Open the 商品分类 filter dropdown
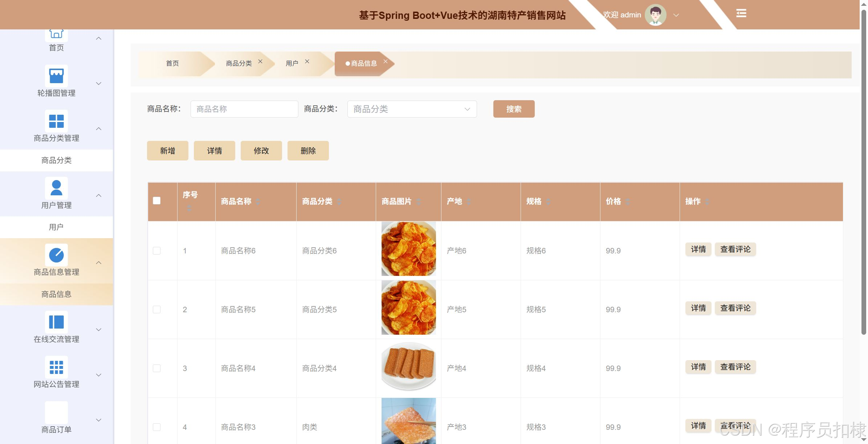The height and width of the screenshot is (444, 868). 412,109
